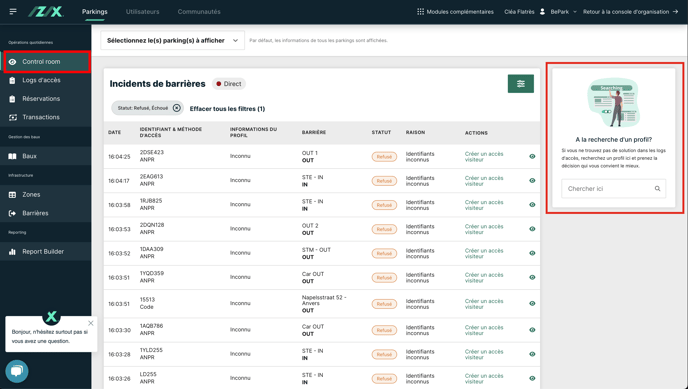Open the BePark account dropdown

pyautogui.click(x=563, y=12)
